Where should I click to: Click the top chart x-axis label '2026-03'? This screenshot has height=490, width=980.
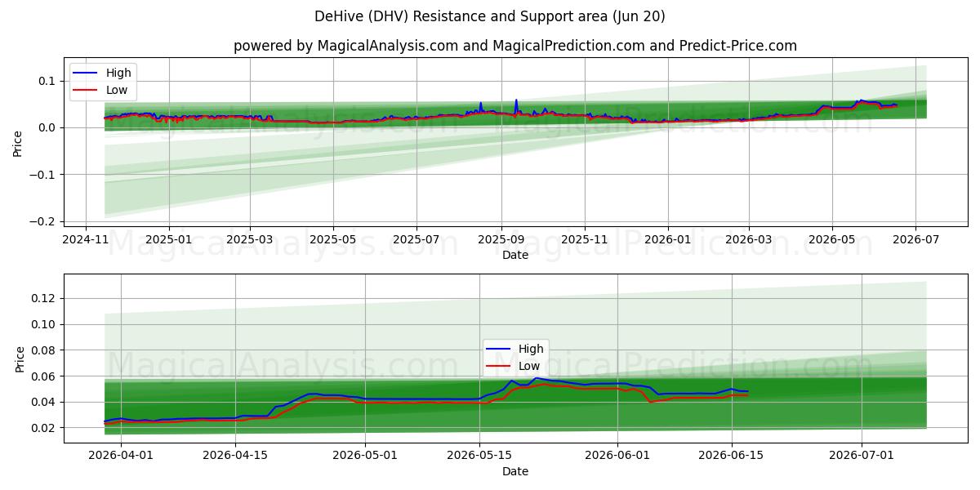pyautogui.click(x=749, y=241)
